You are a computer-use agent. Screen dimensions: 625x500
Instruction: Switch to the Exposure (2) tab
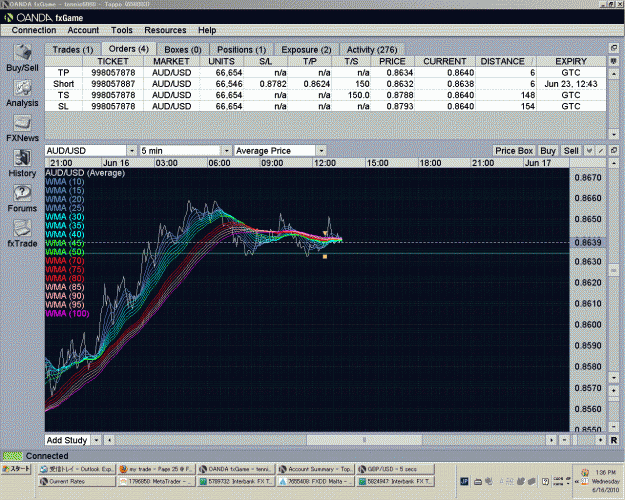coord(306,50)
